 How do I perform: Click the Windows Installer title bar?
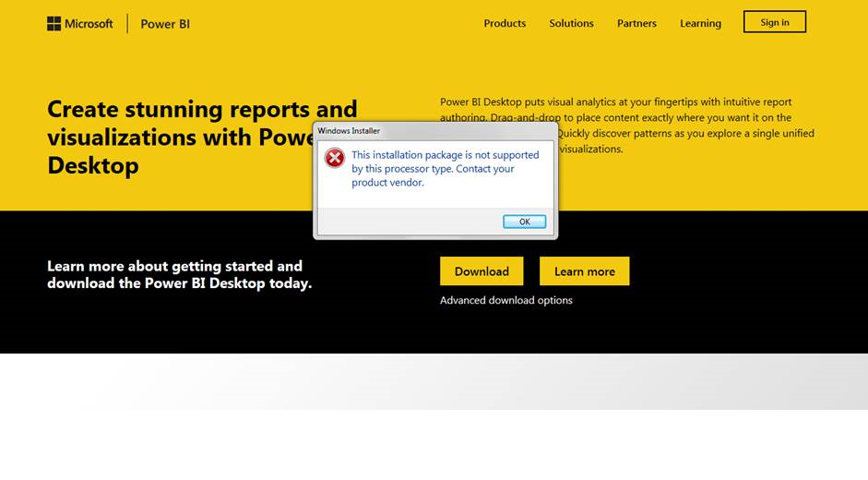coord(435,131)
